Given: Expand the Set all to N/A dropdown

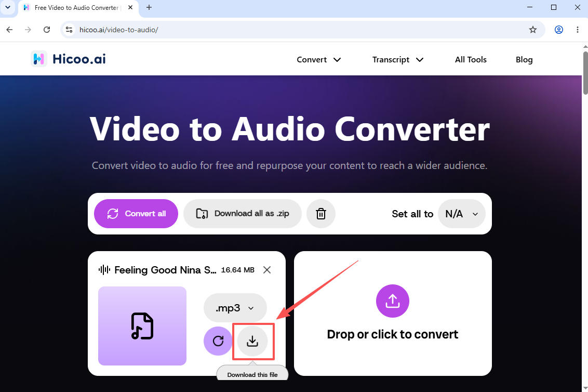Looking at the screenshot, I should pos(462,214).
